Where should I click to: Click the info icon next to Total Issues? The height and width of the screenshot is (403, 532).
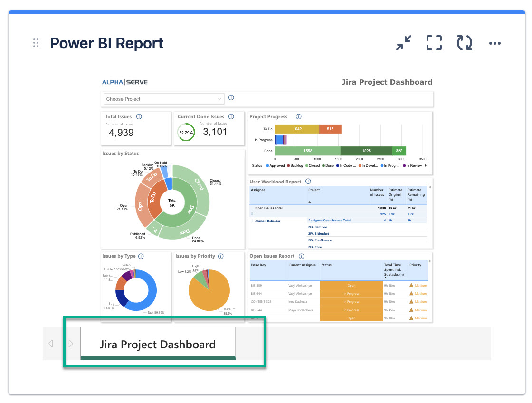coord(139,116)
